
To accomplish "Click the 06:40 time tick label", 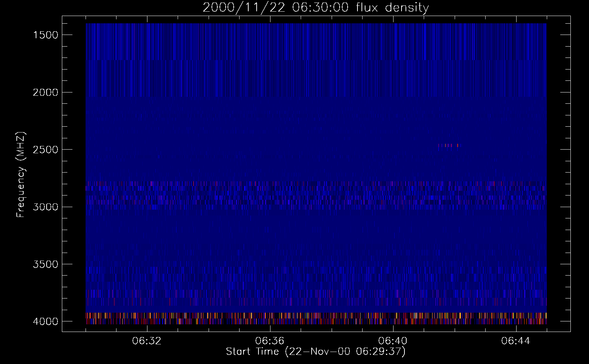I will click(393, 341).
